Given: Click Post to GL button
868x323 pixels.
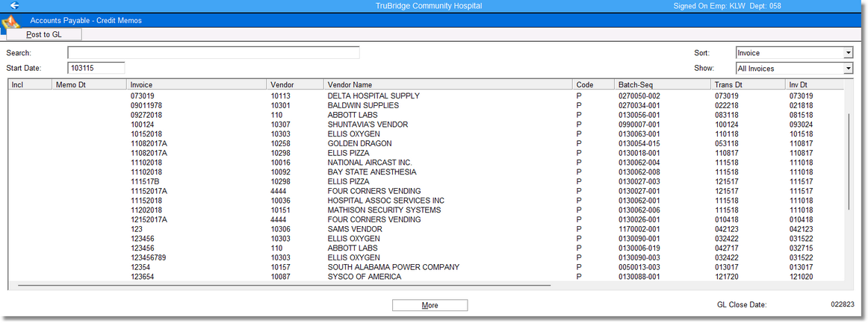Looking at the screenshot, I should (44, 35).
